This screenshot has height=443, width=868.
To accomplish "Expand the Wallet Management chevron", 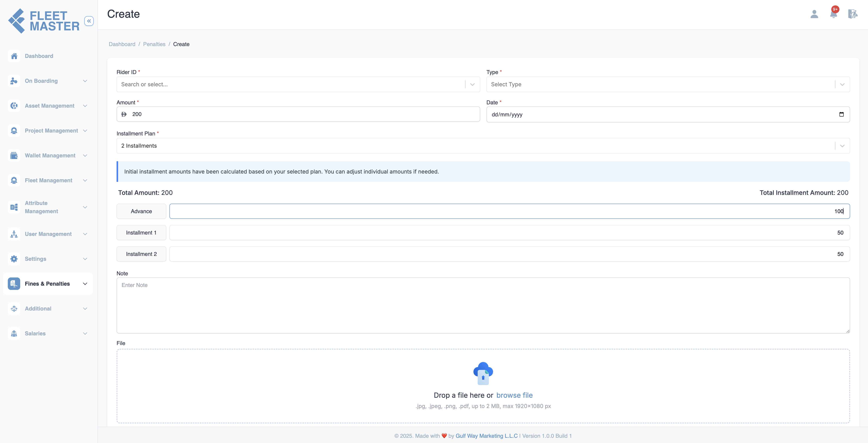I will [x=85, y=155].
